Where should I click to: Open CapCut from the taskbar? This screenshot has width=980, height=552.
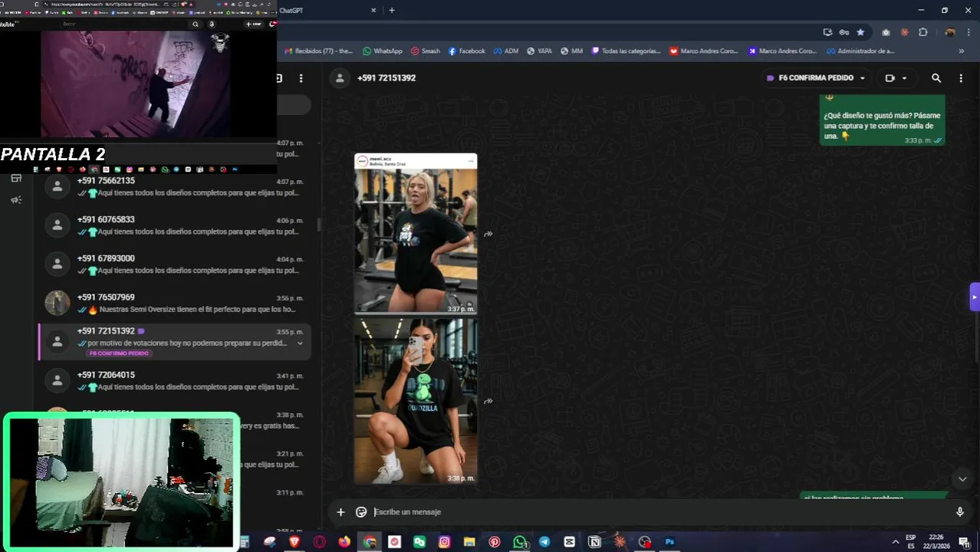click(x=569, y=542)
